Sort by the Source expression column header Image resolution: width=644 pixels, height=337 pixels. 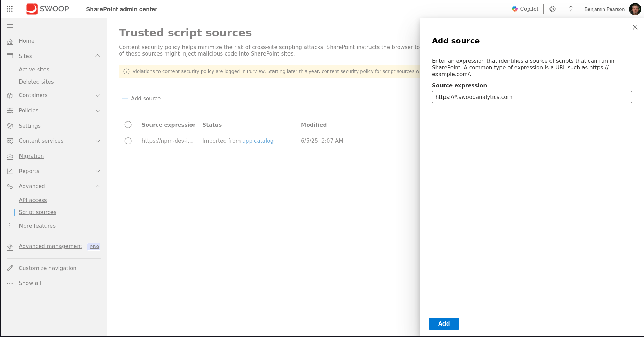(168, 125)
